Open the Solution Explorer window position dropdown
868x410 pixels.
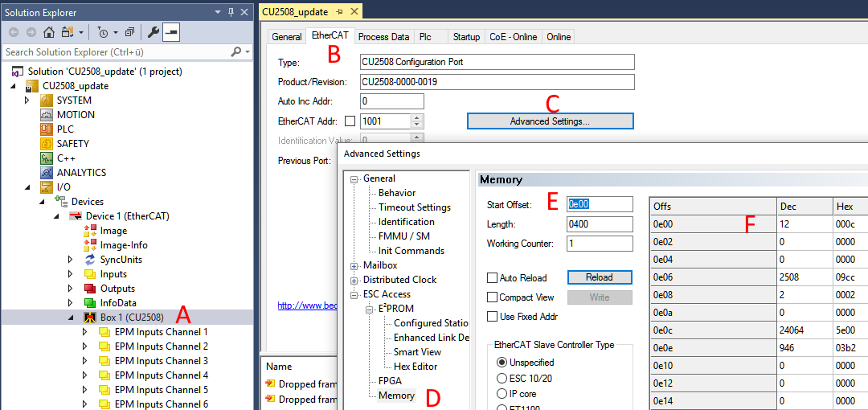[x=219, y=12]
